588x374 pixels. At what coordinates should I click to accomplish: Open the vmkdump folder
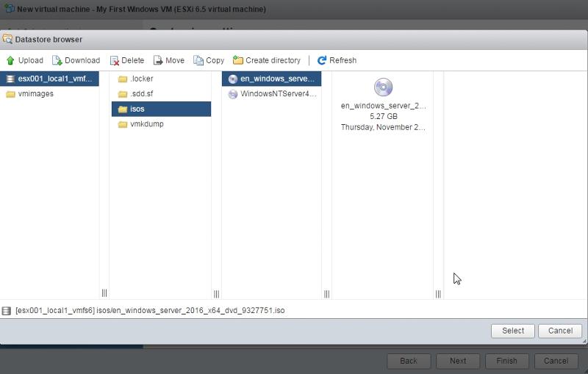[x=146, y=124]
